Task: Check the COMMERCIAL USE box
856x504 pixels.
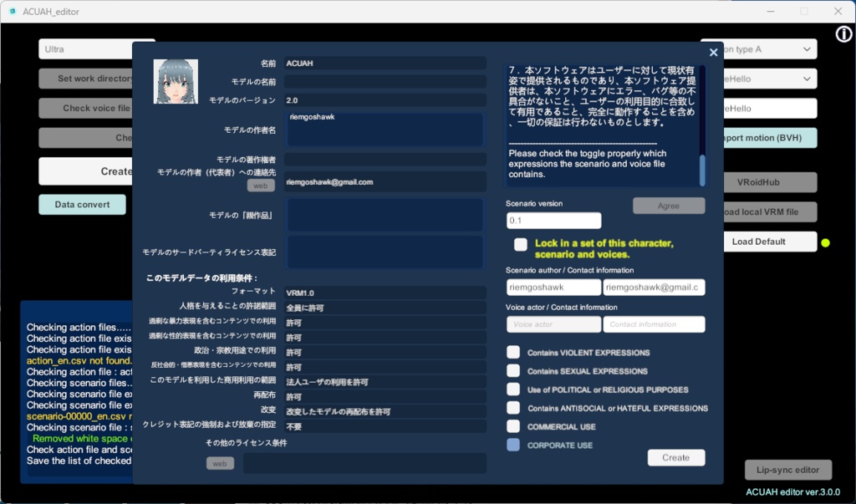Action: (513, 427)
